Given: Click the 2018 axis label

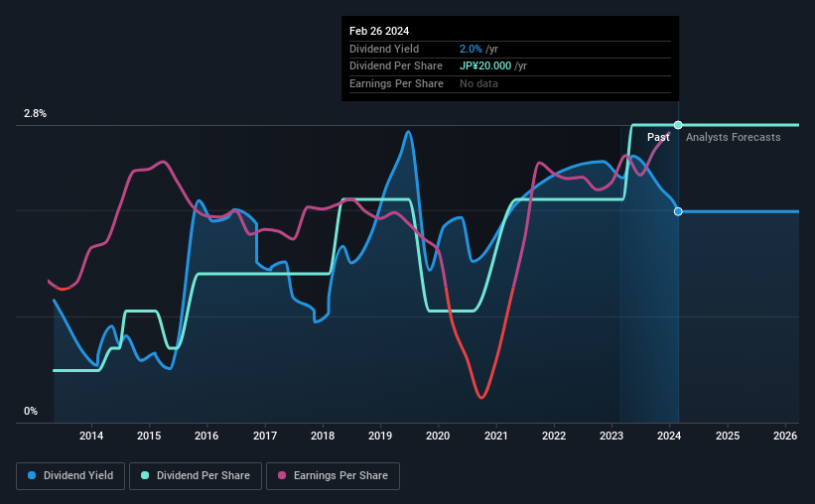Looking at the screenshot, I should click(323, 436).
